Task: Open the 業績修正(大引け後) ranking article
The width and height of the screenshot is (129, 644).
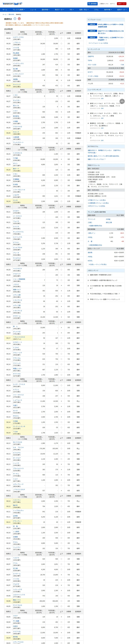Action: [106, 125]
